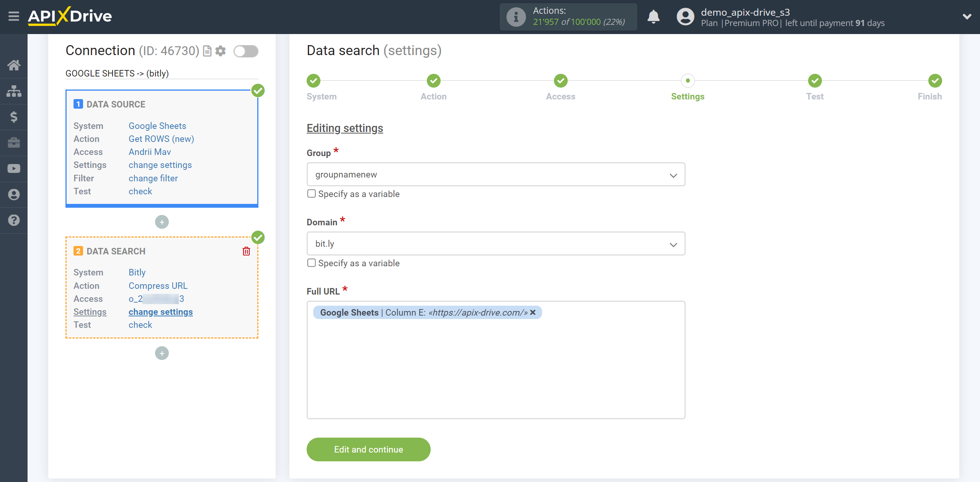
Task: Add a step after Data Search
Action: (x=162, y=353)
